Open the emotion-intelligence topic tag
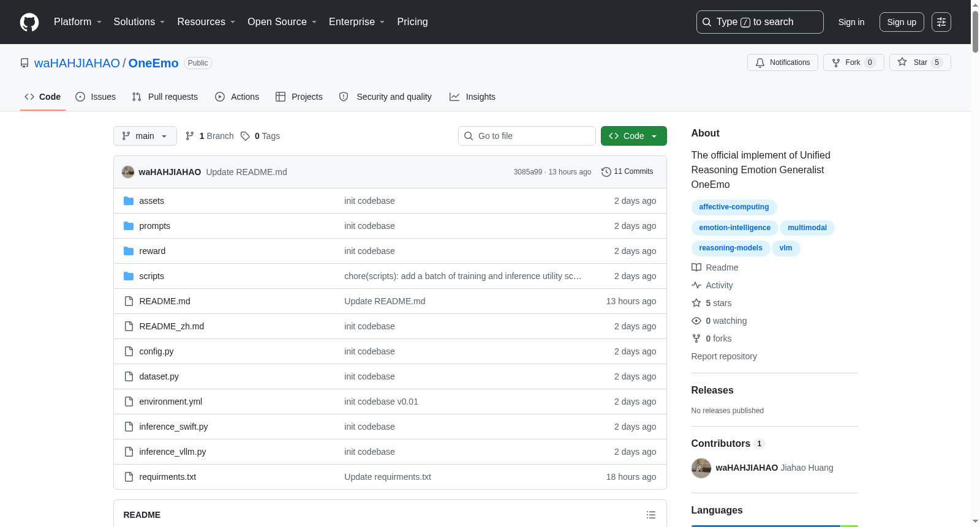 click(x=735, y=228)
